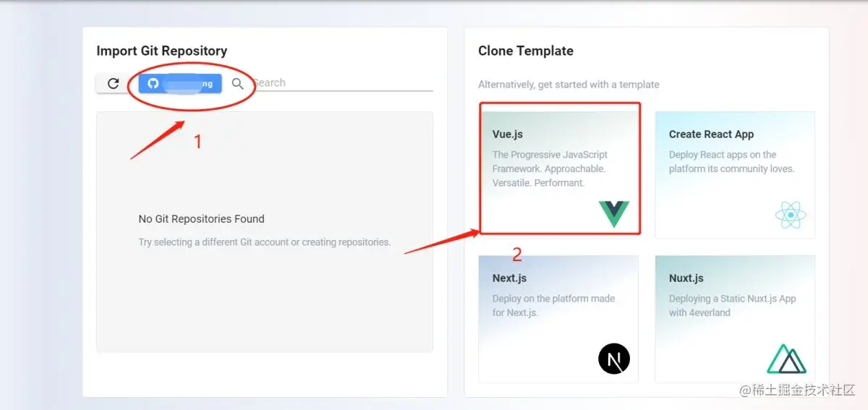Click the search magnifier icon
Image resolution: width=868 pixels, height=410 pixels.
point(237,83)
